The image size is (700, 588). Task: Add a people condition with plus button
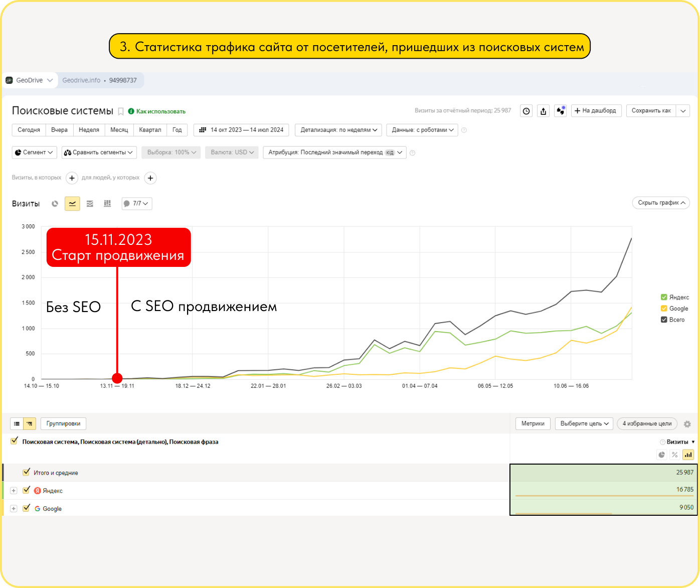pyautogui.click(x=150, y=178)
